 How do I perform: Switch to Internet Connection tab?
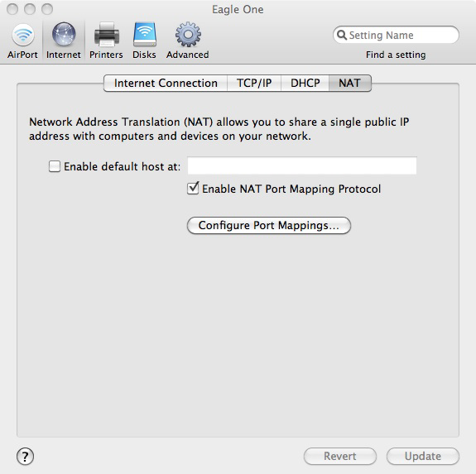[166, 83]
